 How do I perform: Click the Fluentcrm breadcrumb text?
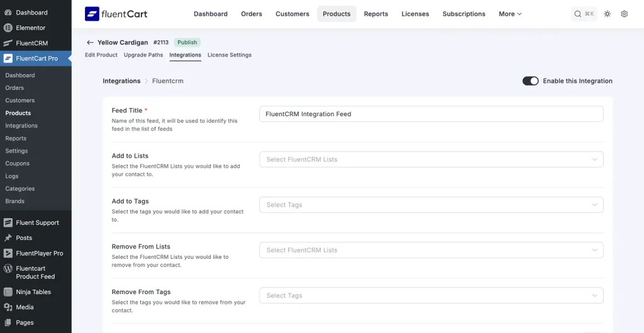168,81
